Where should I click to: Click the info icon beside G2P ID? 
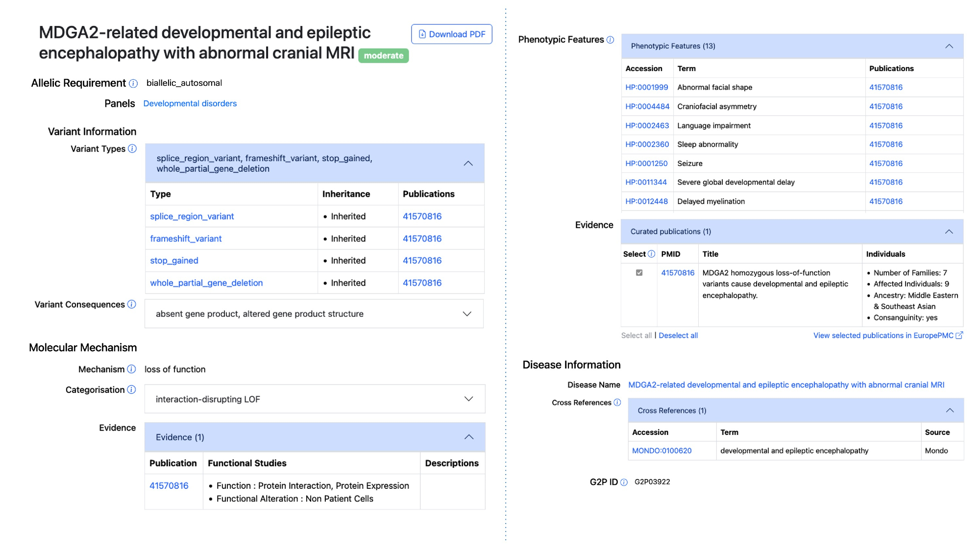[624, 482]
